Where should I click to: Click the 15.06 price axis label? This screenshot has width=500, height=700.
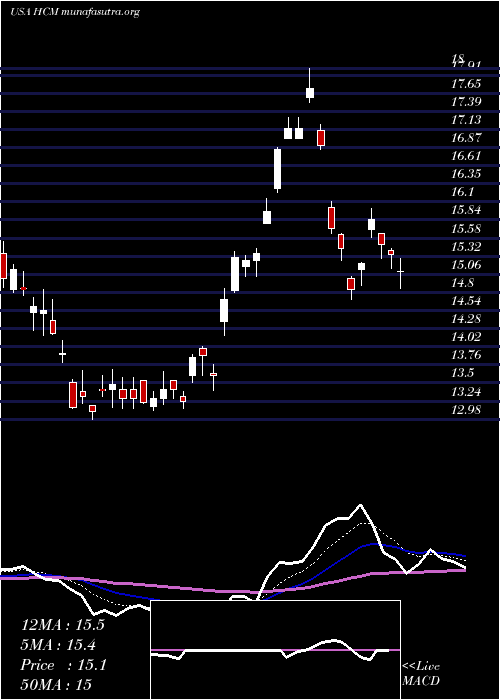tap(466, 265)
